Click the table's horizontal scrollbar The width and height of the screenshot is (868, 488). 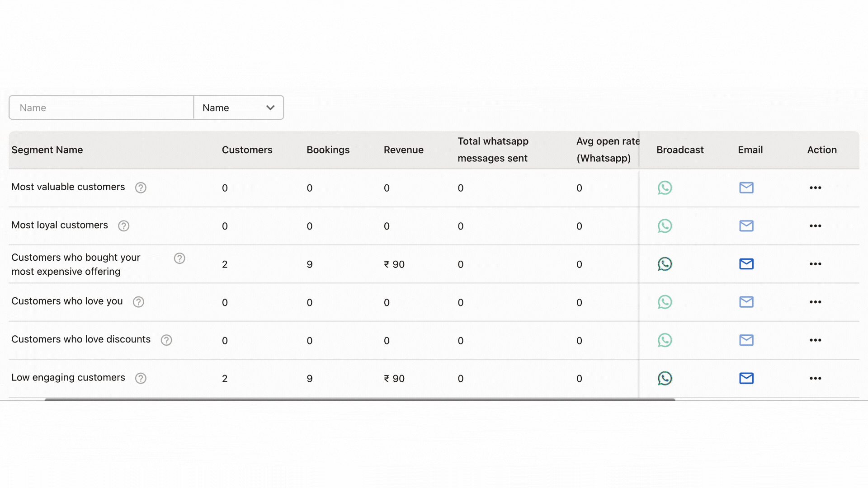coord(359,399)
